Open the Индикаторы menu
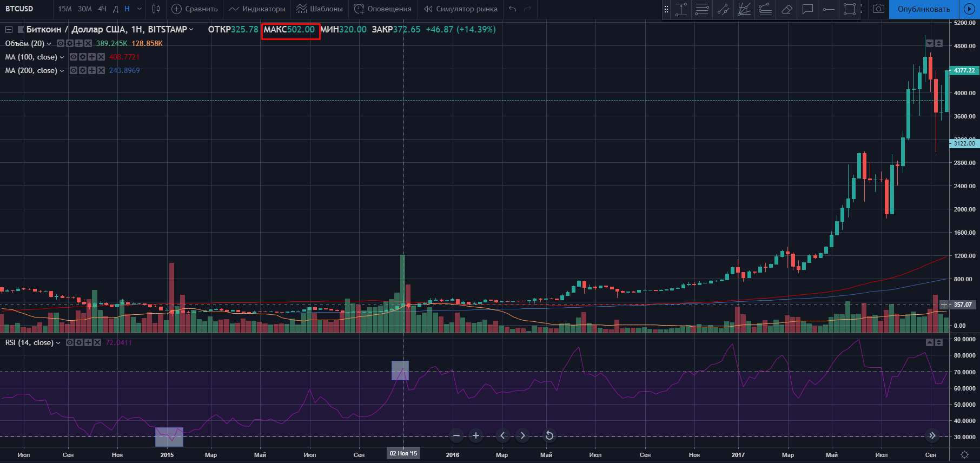This screenshot has height=463, width=980. 257,9
